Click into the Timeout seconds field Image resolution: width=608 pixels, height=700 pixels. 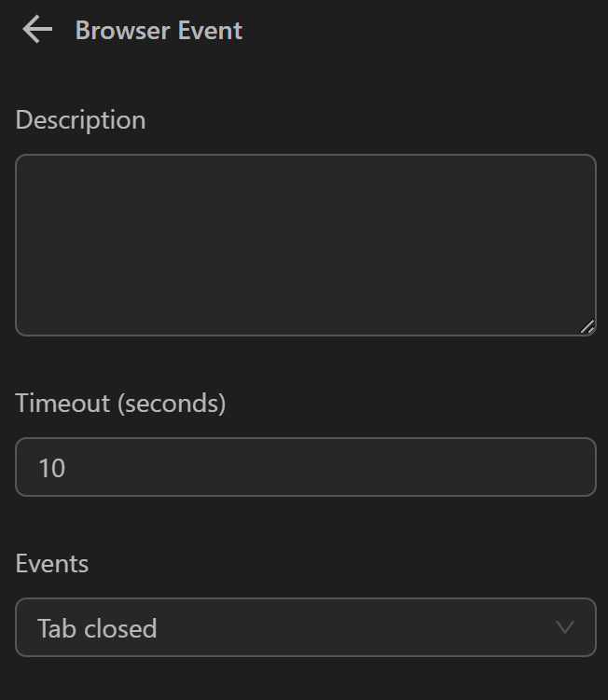click(305, 467)
